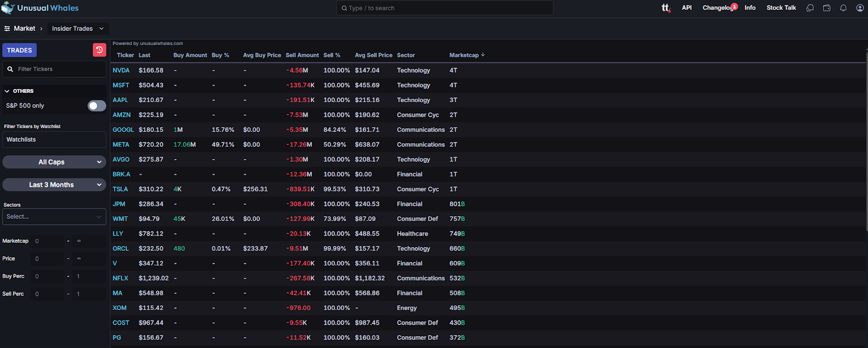
Task: Click AMZN last price $225.19
Action: pyautogui.click(x=151, y=115)
